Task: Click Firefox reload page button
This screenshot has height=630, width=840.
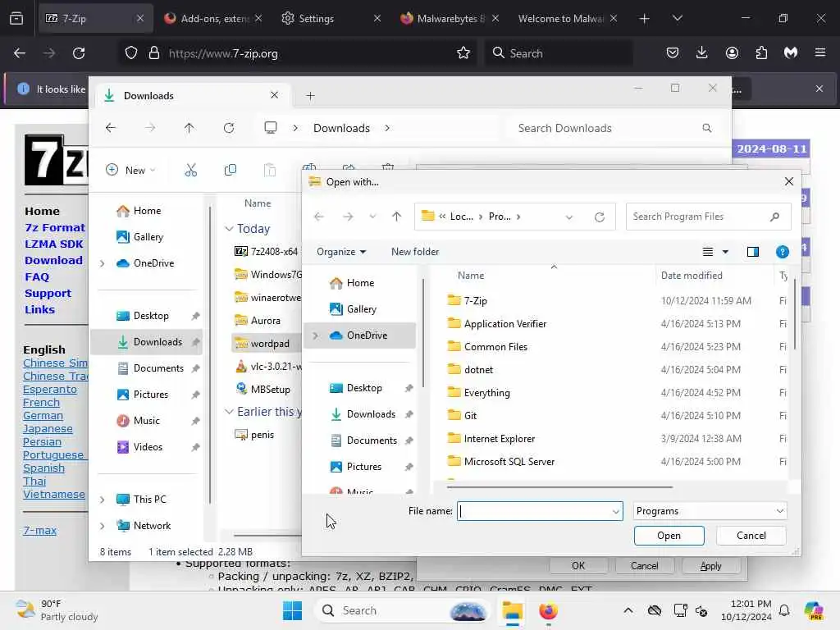Action: (79, 53)
